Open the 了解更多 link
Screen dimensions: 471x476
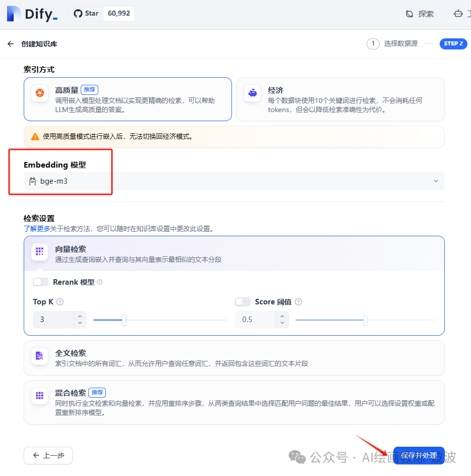pyautogui.click(x=37, y=229)
